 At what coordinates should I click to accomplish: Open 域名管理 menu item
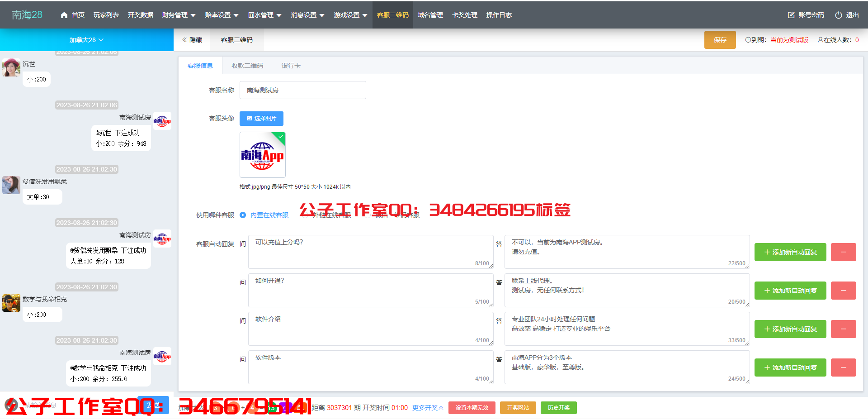tap(430, 15)
